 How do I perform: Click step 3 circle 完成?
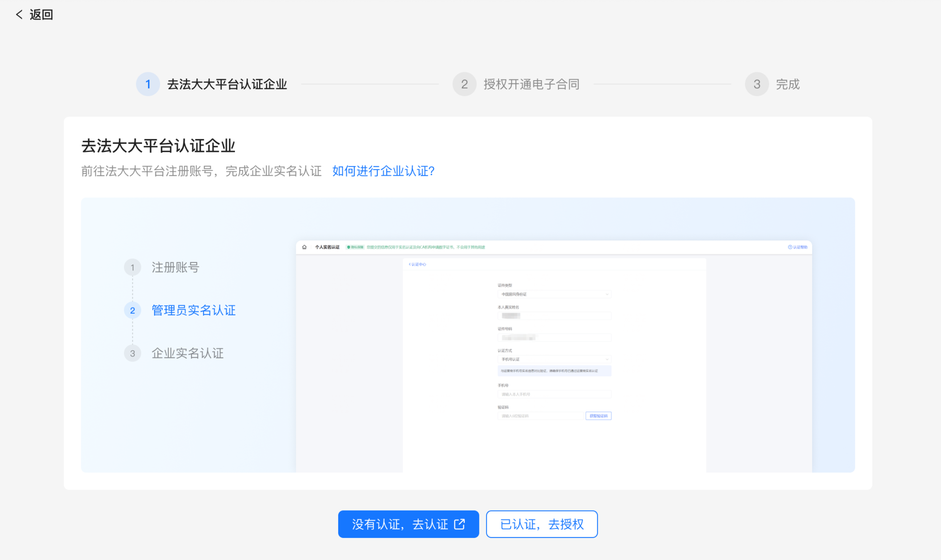coord(757,84)
